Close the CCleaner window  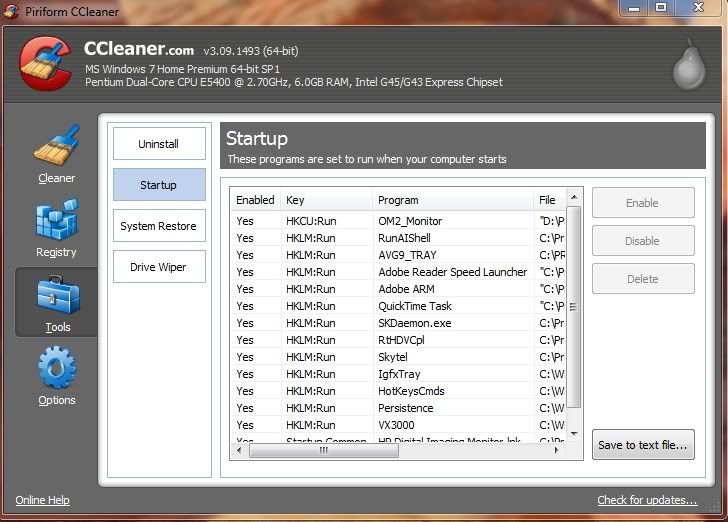[699, 7]
